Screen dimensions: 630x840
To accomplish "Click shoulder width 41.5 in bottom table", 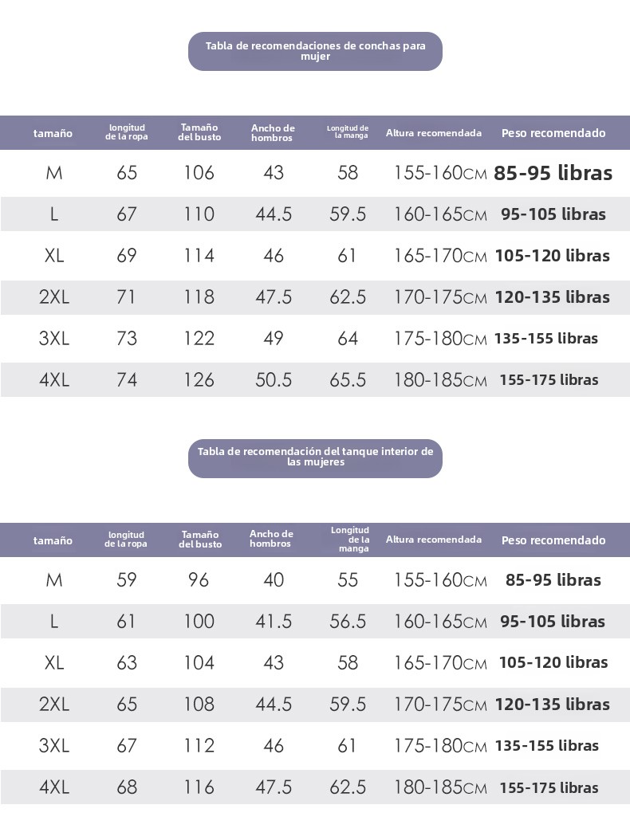I will [x=274, y=622].
